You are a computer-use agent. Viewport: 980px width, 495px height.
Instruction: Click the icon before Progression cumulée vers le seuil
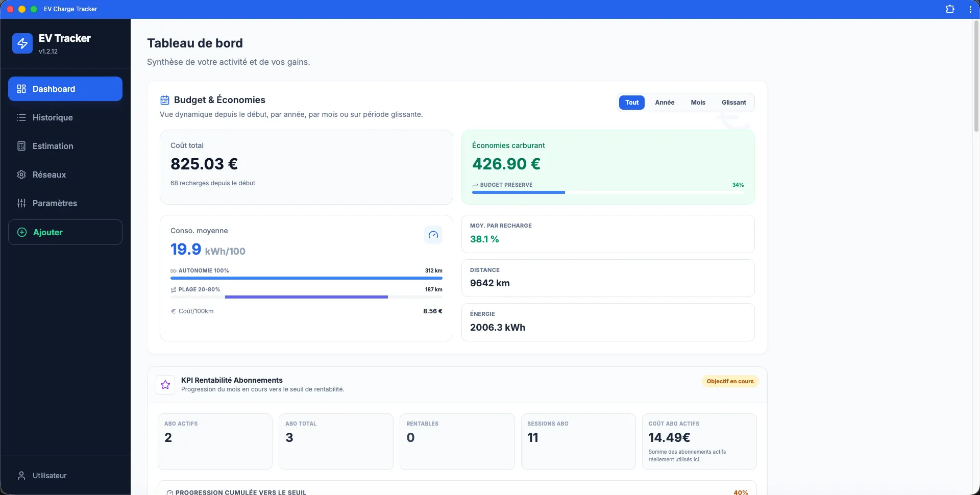point(170,492)
